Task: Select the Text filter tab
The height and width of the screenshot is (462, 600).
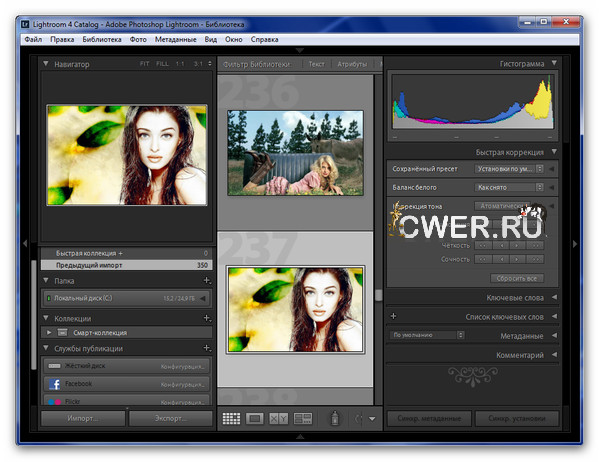Action: pyautogui.click(x=316, y=64)
